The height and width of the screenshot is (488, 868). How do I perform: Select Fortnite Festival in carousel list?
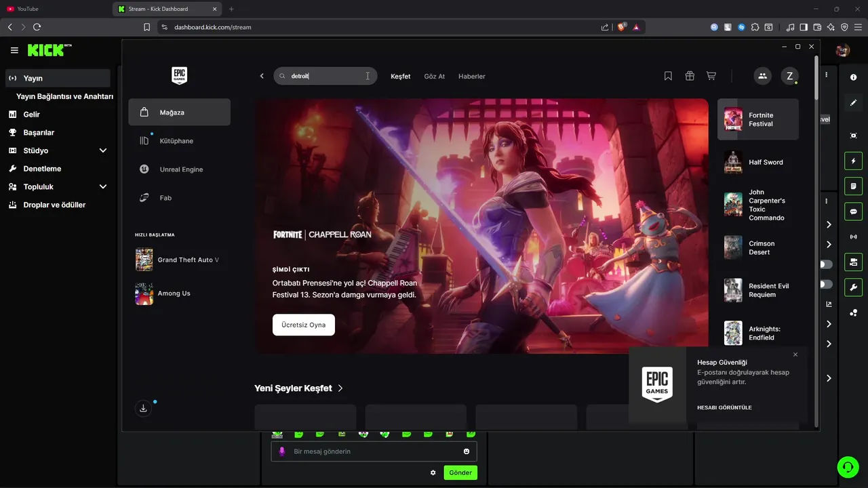click(758, 119)
